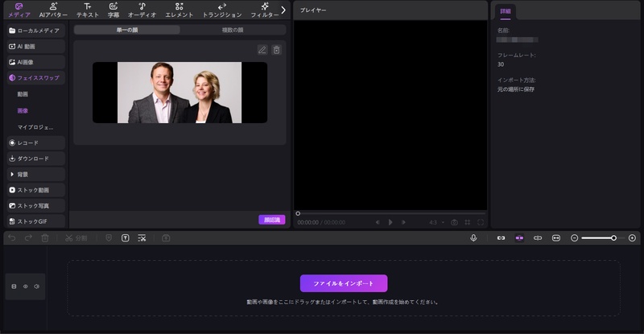Switch to the テキスト tab
Viewport: 644px width, 334px height.
(88, 10)
